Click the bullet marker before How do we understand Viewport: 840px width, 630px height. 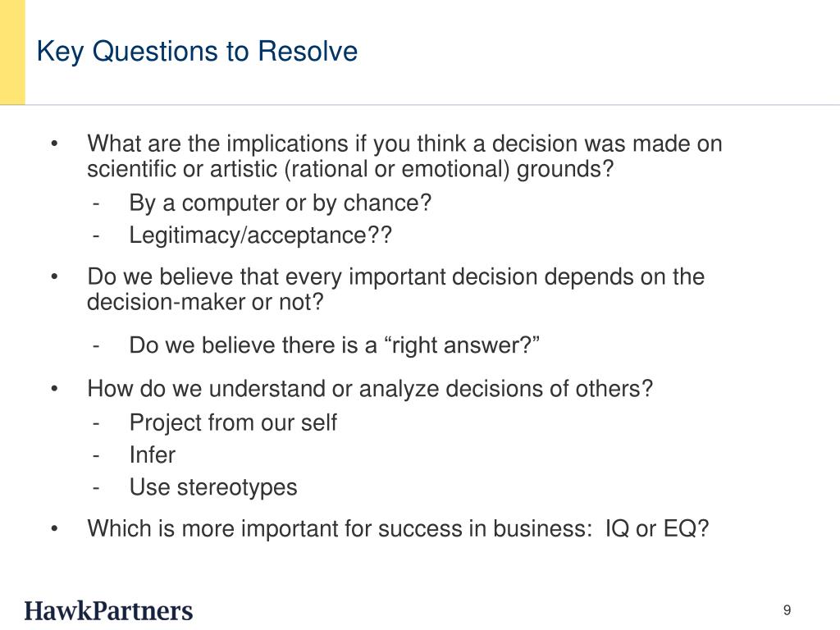click(54, 389)
